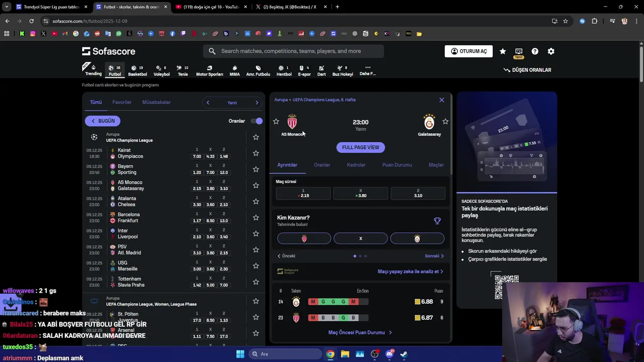Image resolution: width=644 pixels, height=362 pixels.
Task: Open the Sofascore settings gear
Action: pos(551,51)
